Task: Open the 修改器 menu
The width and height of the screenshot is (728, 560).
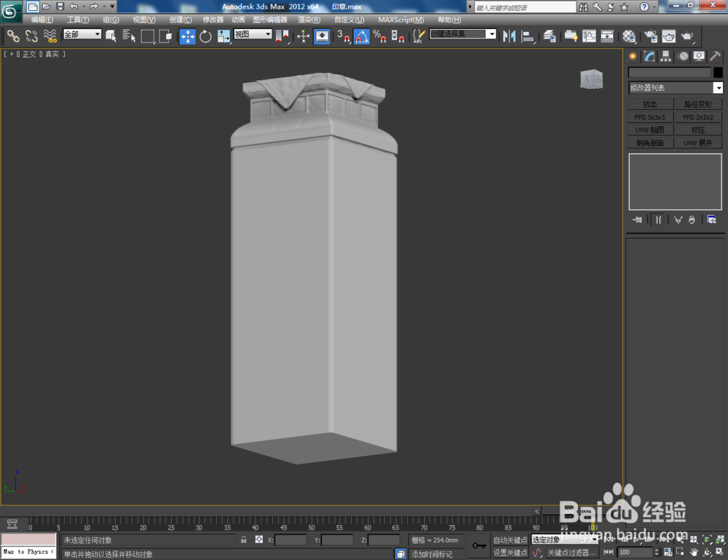Action: tap(213, 20)
